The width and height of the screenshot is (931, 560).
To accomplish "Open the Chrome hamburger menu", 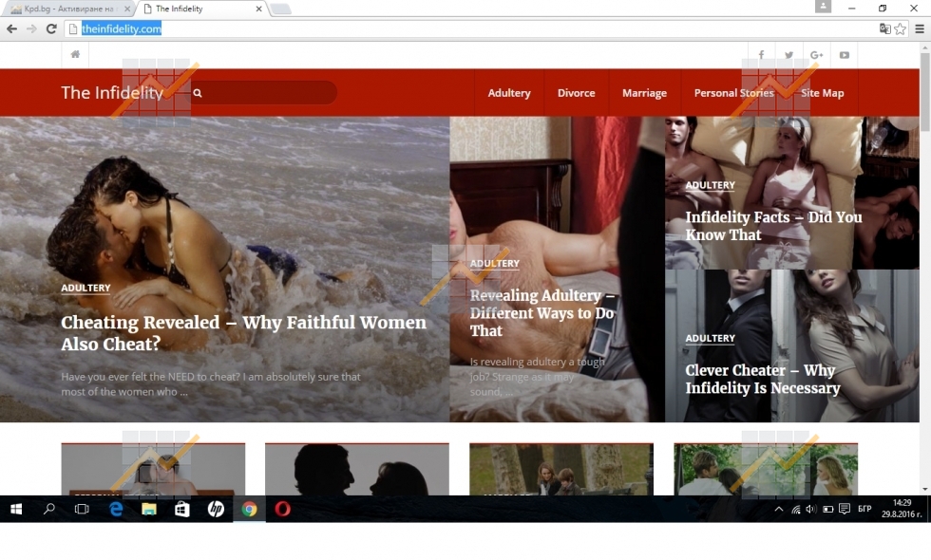I will pos(920,28).
